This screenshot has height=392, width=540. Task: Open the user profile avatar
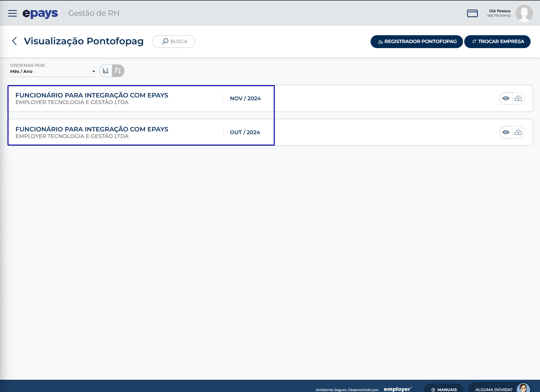(x=524, y=13)
